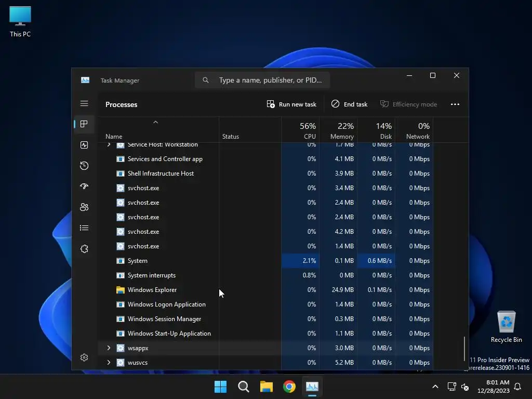Screen dimensions: 532x399
Task: Open the App history sidebar icon
Action: (x=84, y=166)
